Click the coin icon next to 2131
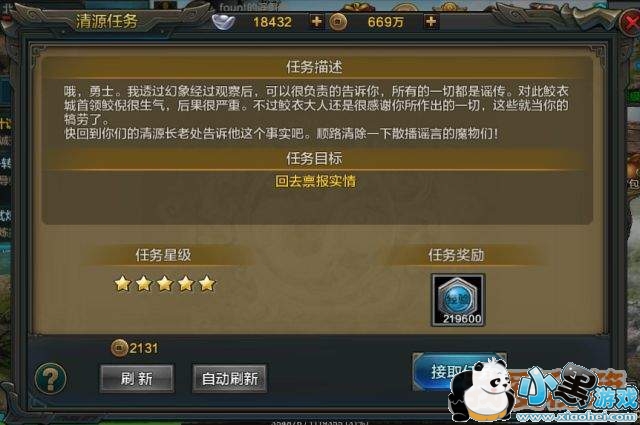The height and width of the screenshot is (425, 640). tap(119, 348)
